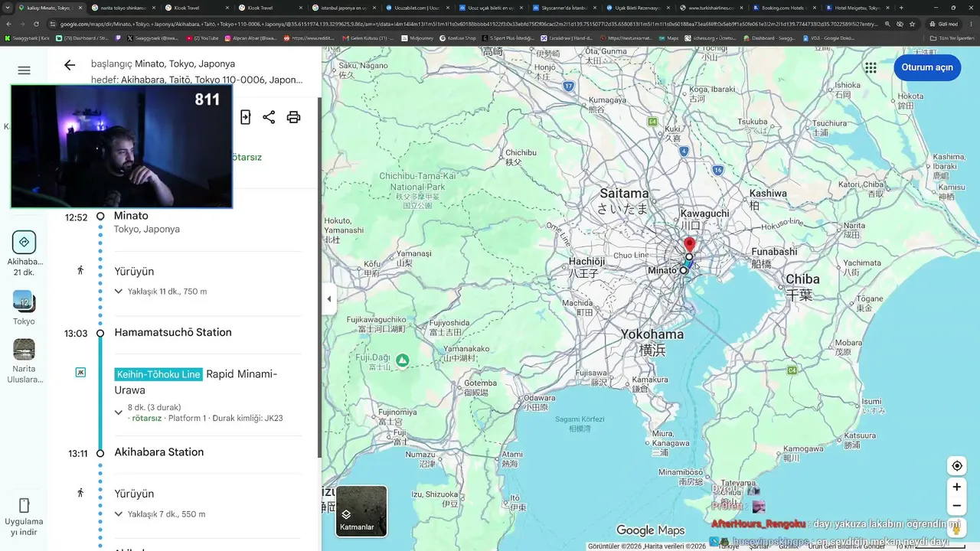Click the address bar URL

click(469, 24)
